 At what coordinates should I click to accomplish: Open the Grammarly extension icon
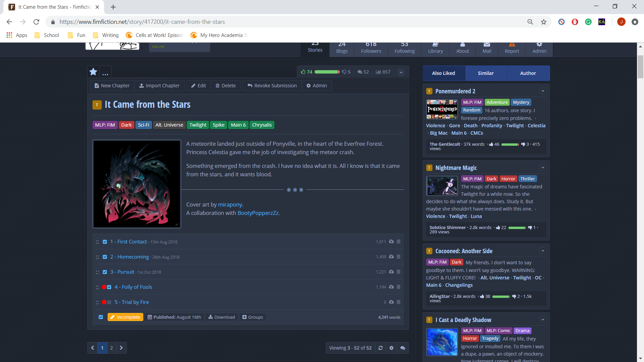pos(588,22)
